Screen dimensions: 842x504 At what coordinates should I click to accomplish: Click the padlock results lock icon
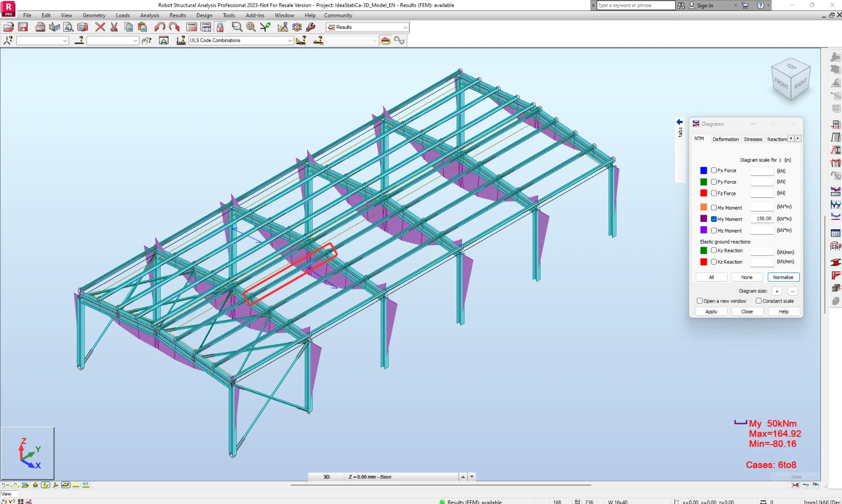click(x=220, y=27)
